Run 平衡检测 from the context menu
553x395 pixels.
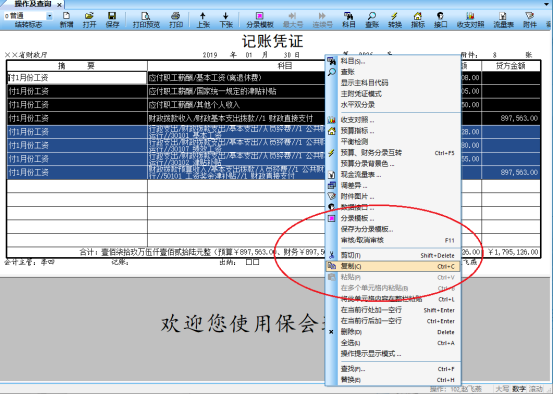coord(394,142)
